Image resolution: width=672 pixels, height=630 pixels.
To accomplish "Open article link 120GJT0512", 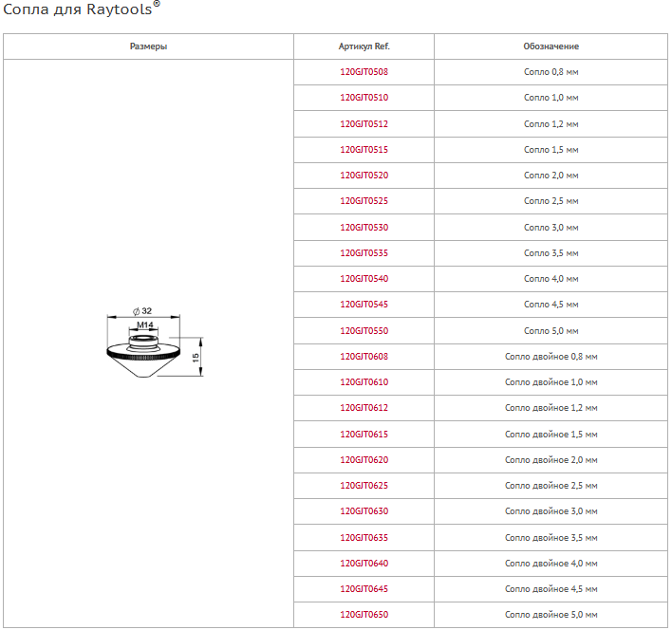I will tap(364, 124).
